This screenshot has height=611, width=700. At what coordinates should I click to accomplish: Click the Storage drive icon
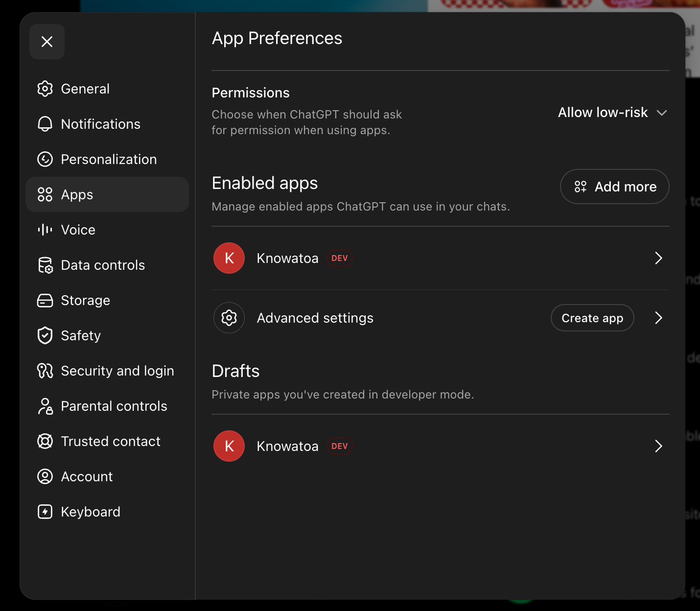coord(45,300)
